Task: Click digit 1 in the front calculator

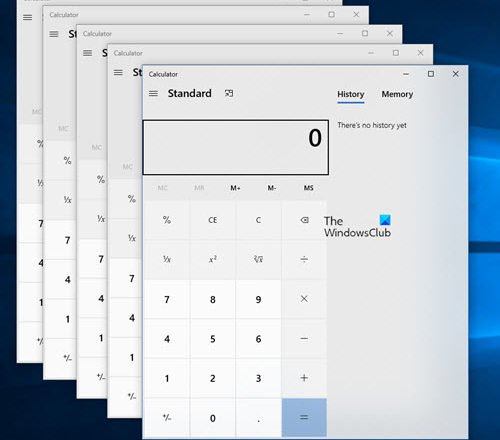Action: coord(167,378)
